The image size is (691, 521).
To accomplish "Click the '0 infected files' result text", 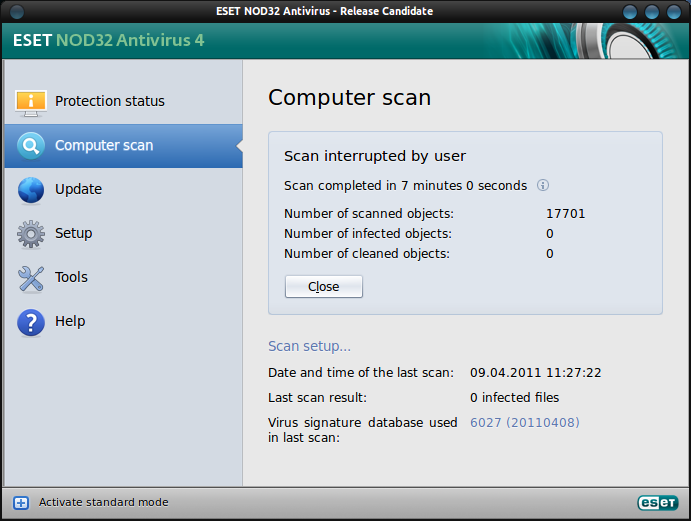I will (514, 398).
